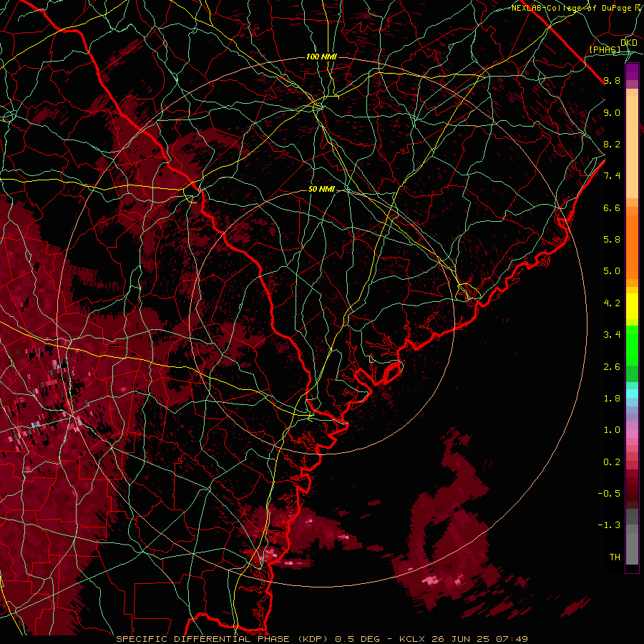The height and width of the screenshot is (644, 644).
Task: Click the "7.4" value on the scale
Action: click(x=612, y=176)
